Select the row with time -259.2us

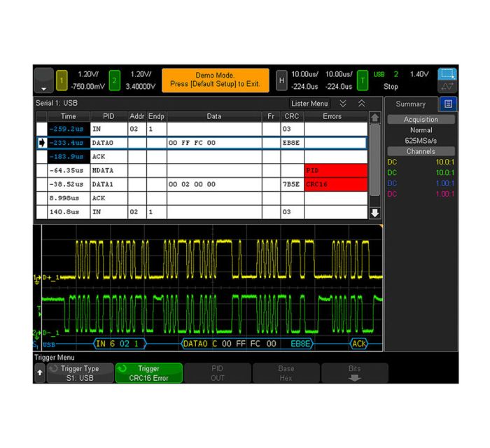[202, 129]
